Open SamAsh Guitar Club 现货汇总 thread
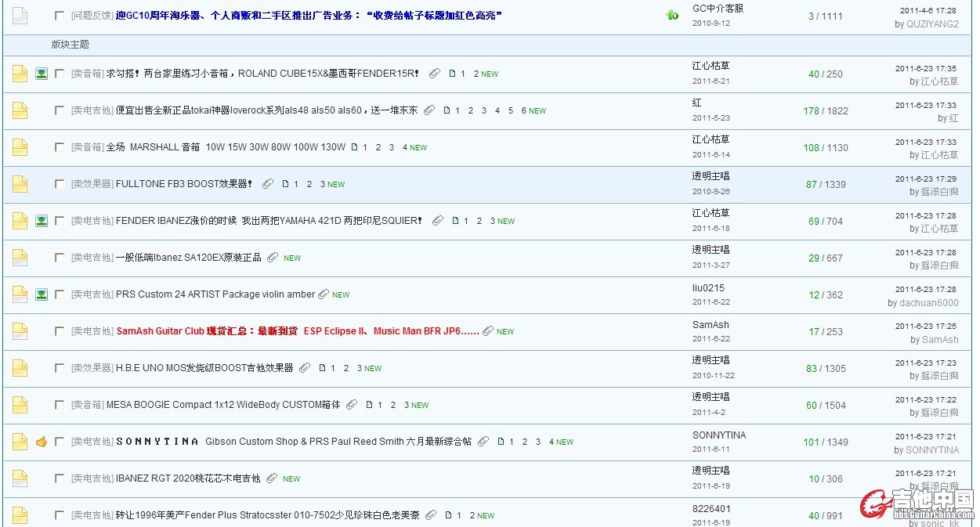The image size is (980, 527). coord(298,331)
